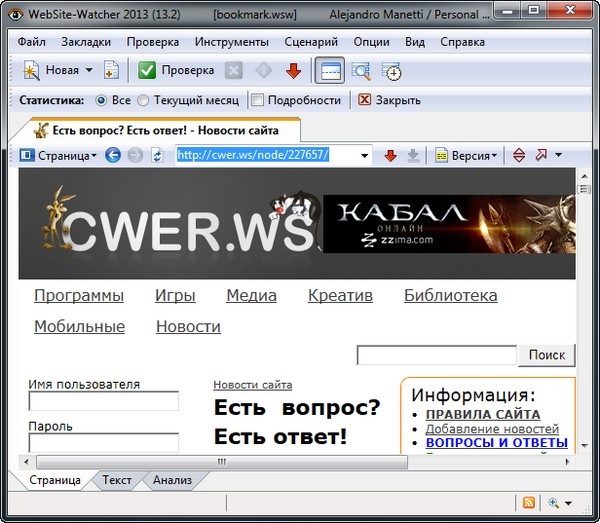Select 'Текущий месяц' radio option
This screenshot has width=600, height=523.
[x=144, y=100]
